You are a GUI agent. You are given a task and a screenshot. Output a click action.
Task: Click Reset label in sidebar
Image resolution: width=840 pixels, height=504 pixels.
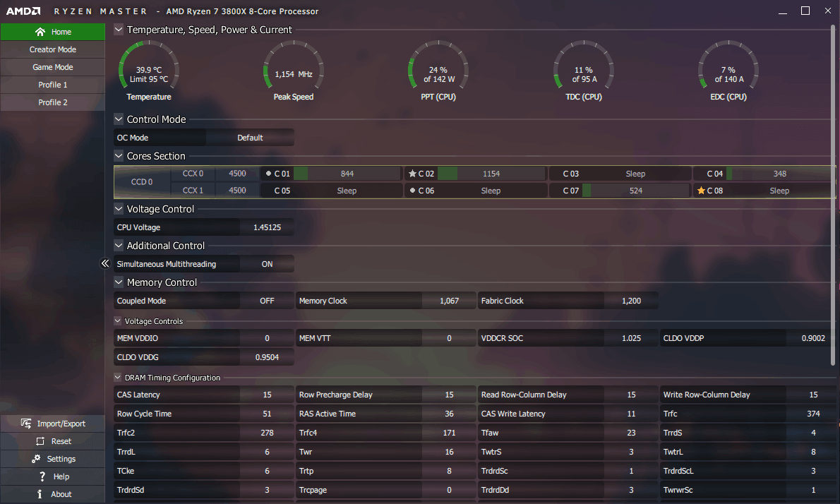coord(61,441)
